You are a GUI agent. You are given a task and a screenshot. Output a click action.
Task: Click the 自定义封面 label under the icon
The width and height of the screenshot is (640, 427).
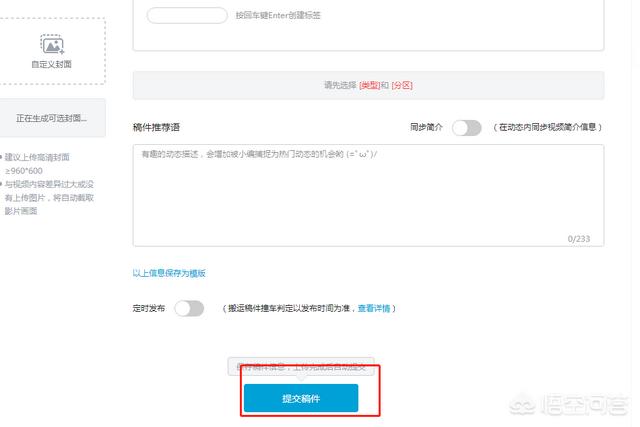pos(51,64)
